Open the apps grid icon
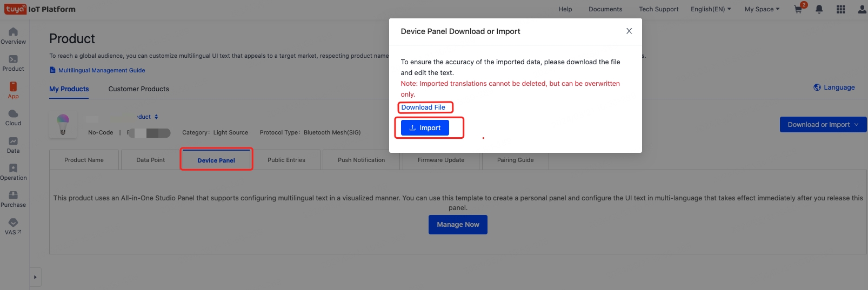 click(x=840, y=9)
